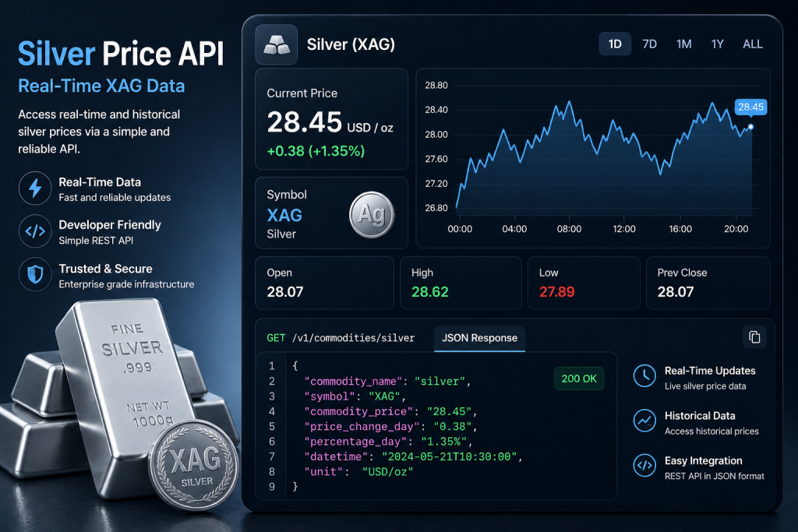Click the High 28.62 value
Image resolution: width=798 pixels, height=532 pixels.
point(430,292)
